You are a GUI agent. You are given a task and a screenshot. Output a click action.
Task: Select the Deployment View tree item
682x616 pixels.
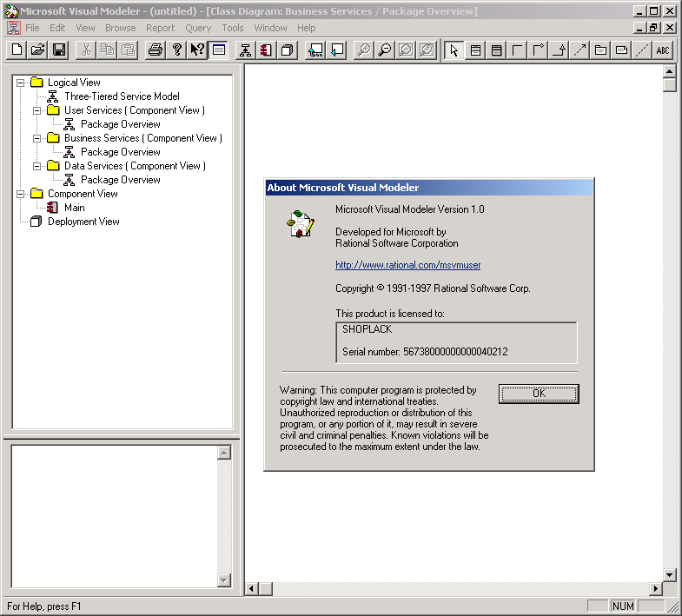[x=83, y=222]
